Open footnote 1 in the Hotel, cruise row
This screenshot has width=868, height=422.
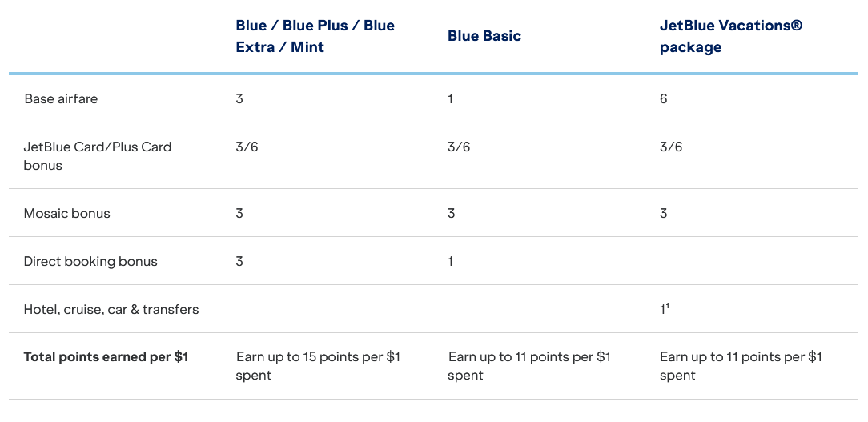[669, 306]
